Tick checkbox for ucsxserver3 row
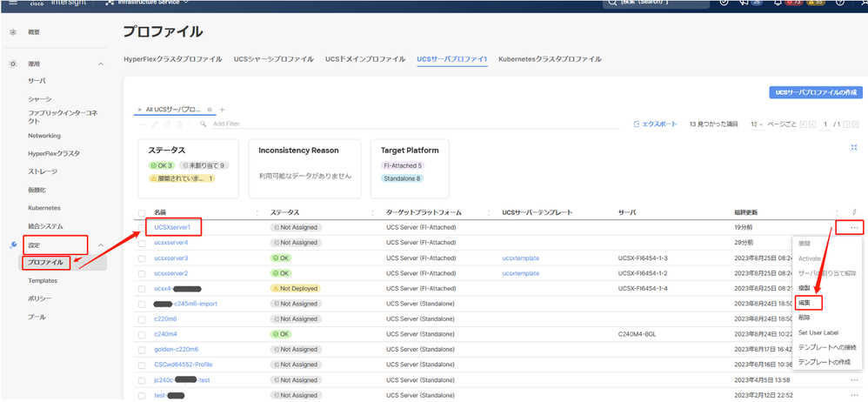This screenshot has width=868, height=402. pyautogui.click(x=142, y=258)
